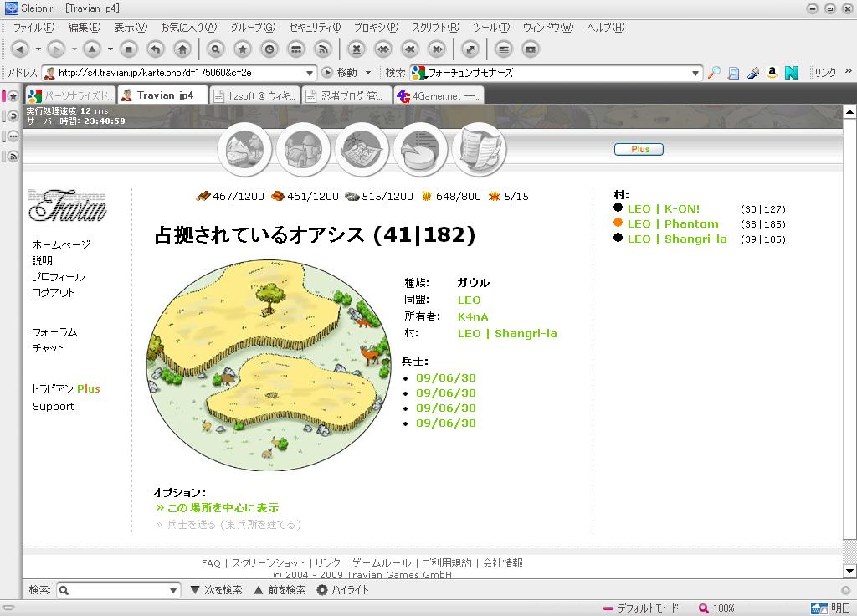Image resolution: width=857 pixels, height=616 pixels.
Task: Click the teal N search engine icon
Action: pyautogui.click(x=792, y=73)
